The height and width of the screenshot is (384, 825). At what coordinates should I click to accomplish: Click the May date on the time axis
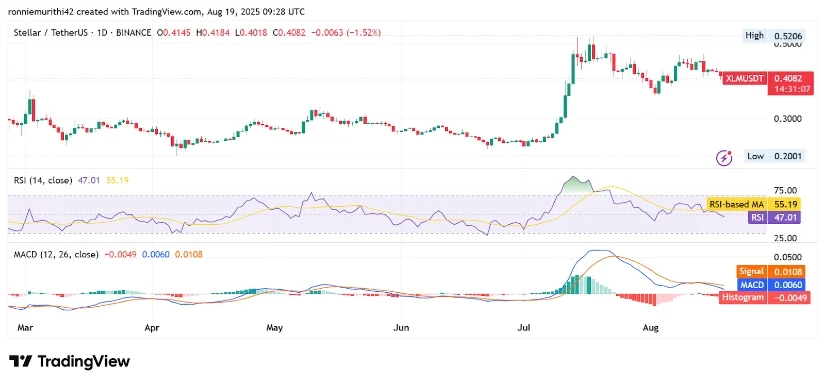[275, 328]
